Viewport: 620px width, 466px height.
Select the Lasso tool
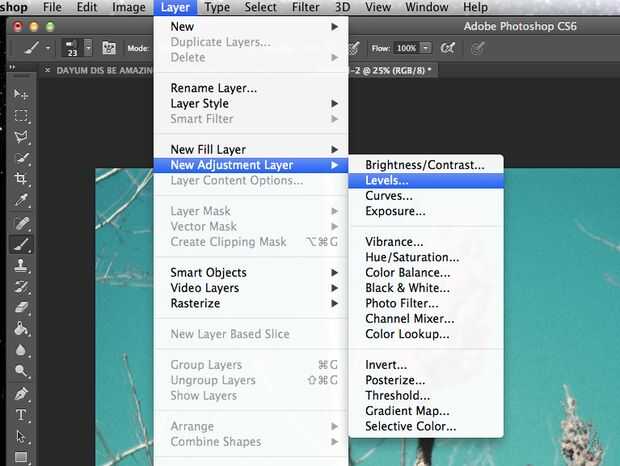click(x=21, y=136)
